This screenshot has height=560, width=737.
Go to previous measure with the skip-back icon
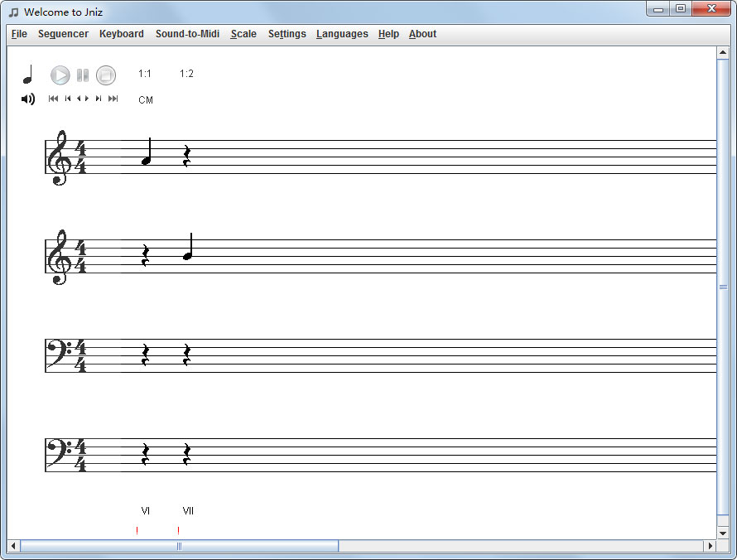tap(68, 99)
